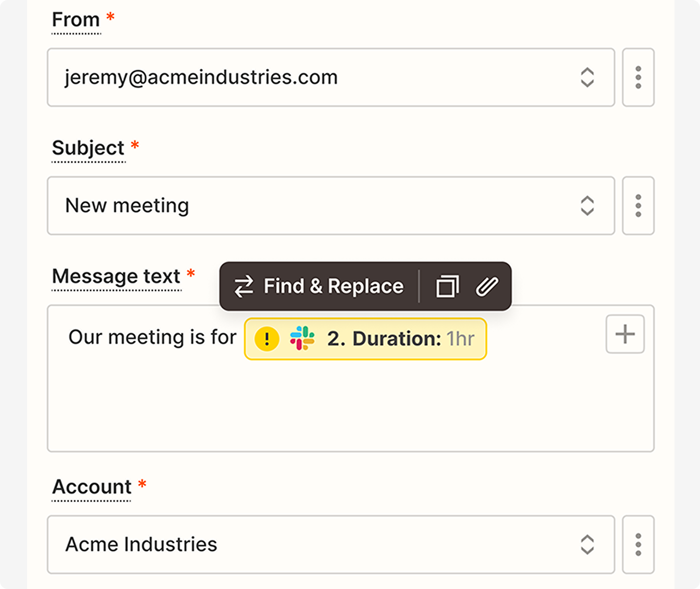This screenshot has width=700, height=589.
Task: Click the From field label
Action: pos(76,20)
